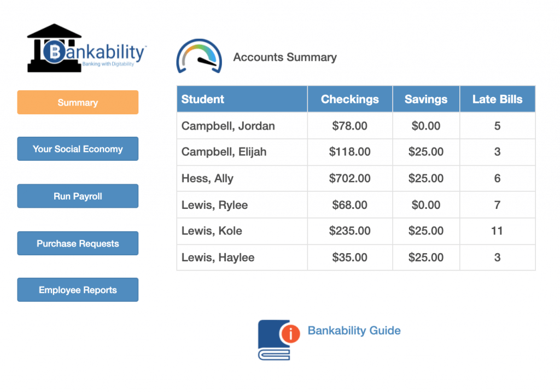Open the Bankability Guide link
This screenshot has height=392, width=560.
[354, 331]
